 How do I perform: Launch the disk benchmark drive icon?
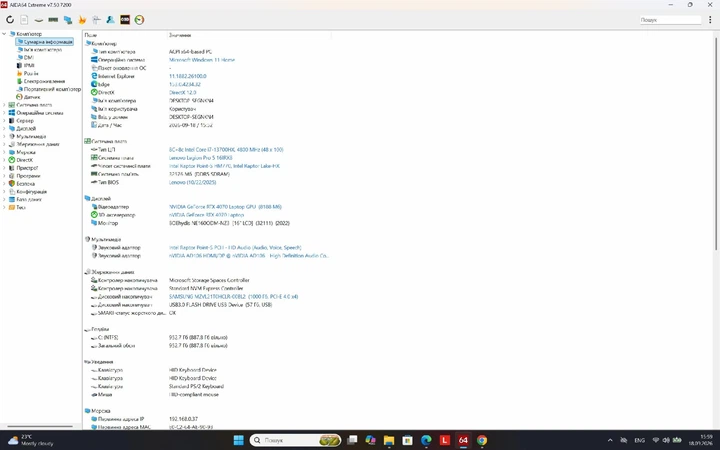click(39, 20)
